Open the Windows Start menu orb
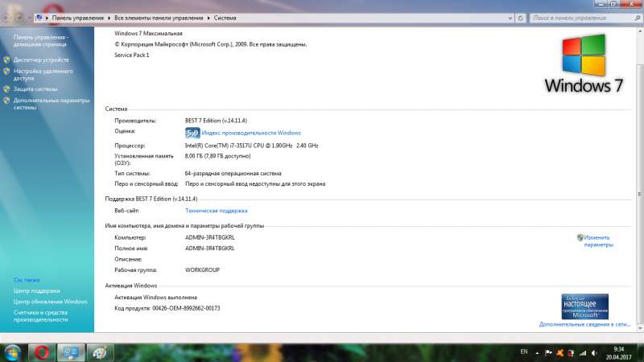Viewport: 644px width, 362px height. pyautogui.click(x=14, y=352)
